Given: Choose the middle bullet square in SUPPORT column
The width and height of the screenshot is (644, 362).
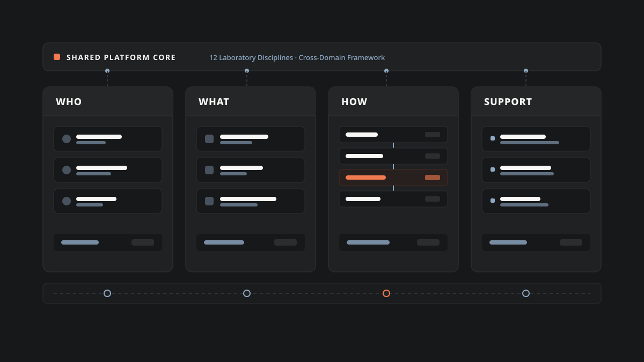Looking at the screenshot, I should 493,169.
